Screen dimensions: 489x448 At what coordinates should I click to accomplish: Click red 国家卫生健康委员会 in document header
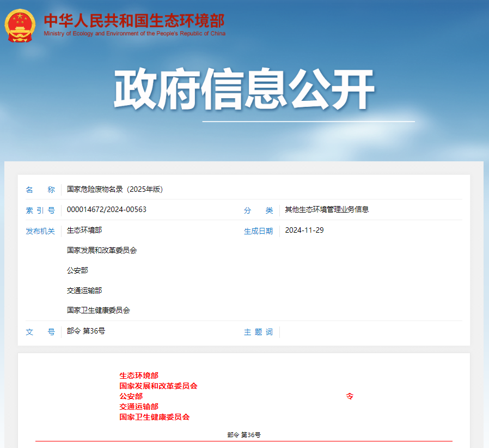155,417
